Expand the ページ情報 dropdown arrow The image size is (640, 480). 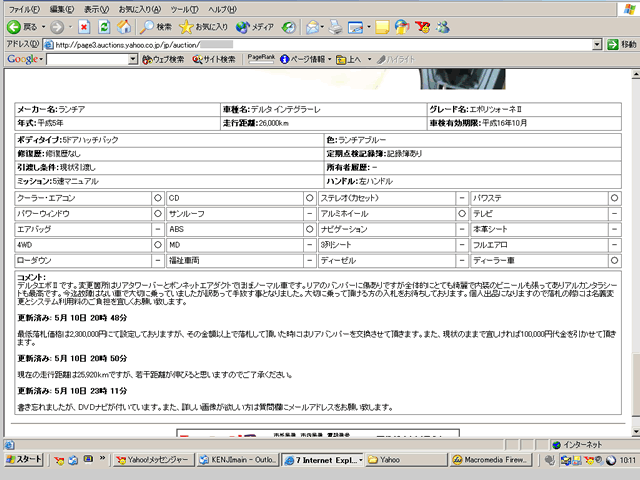329,60
